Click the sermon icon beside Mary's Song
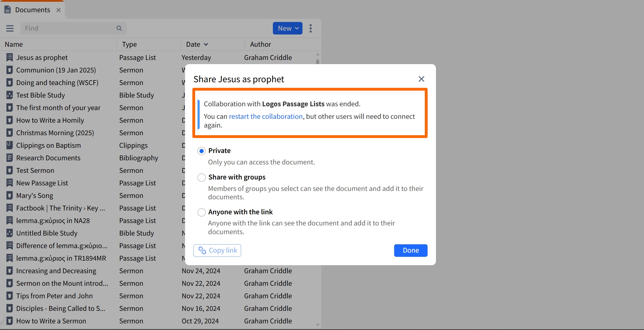644x330 pixels. 10,195
